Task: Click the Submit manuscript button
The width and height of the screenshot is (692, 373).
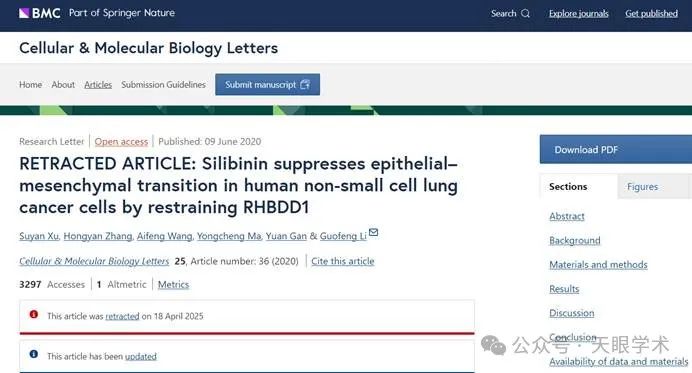Action: coord(267,84)
